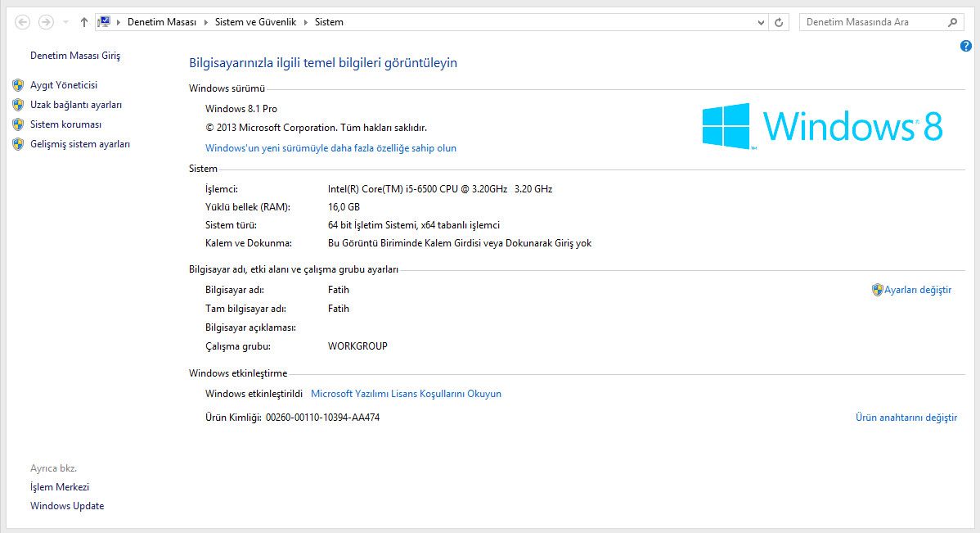Click the WORKGROUP value

pos(357,346)
